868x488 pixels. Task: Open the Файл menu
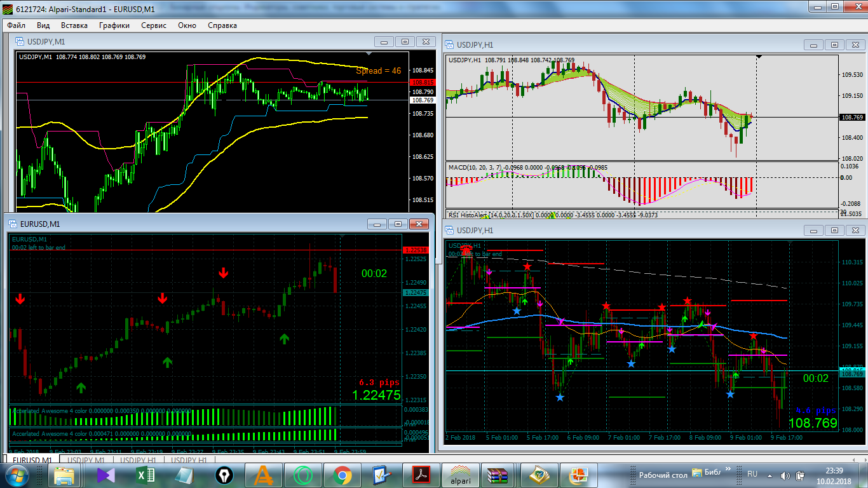tap(17, 25)
